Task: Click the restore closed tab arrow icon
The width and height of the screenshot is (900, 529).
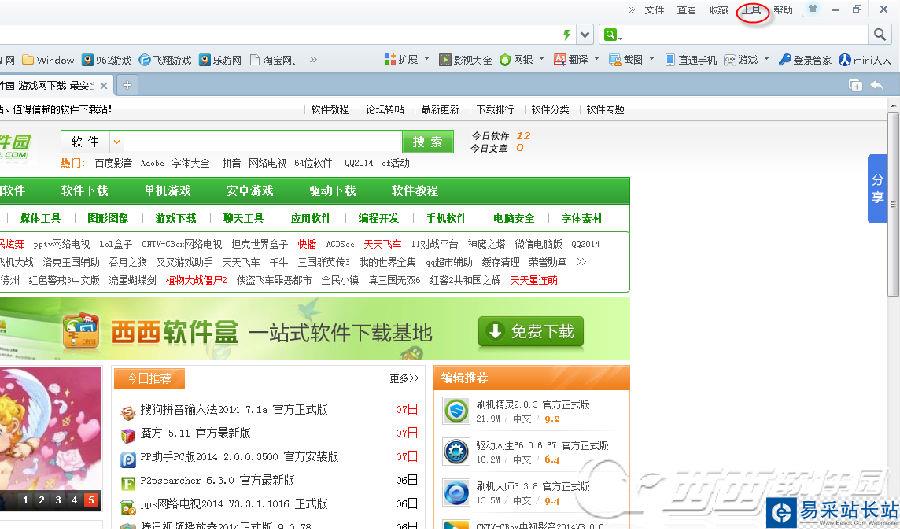Action: [x=876, y=85]
